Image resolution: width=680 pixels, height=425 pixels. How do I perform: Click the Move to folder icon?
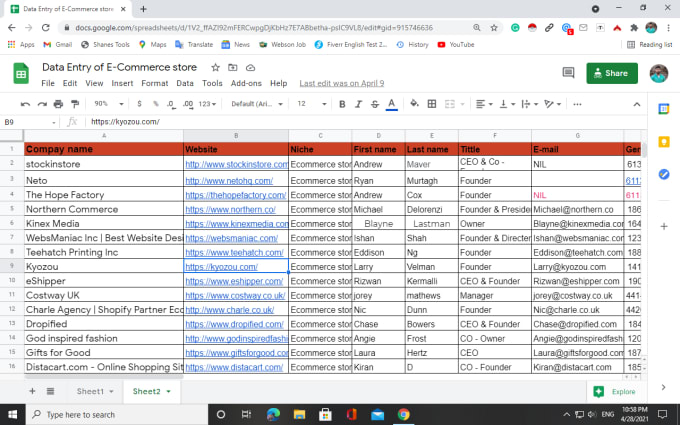(x=233, y=68)
